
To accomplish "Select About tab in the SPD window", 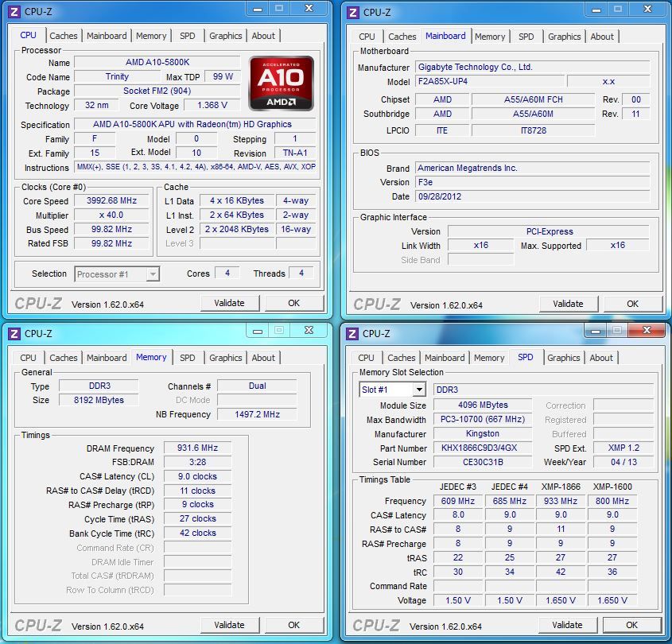I will point(601,358).
